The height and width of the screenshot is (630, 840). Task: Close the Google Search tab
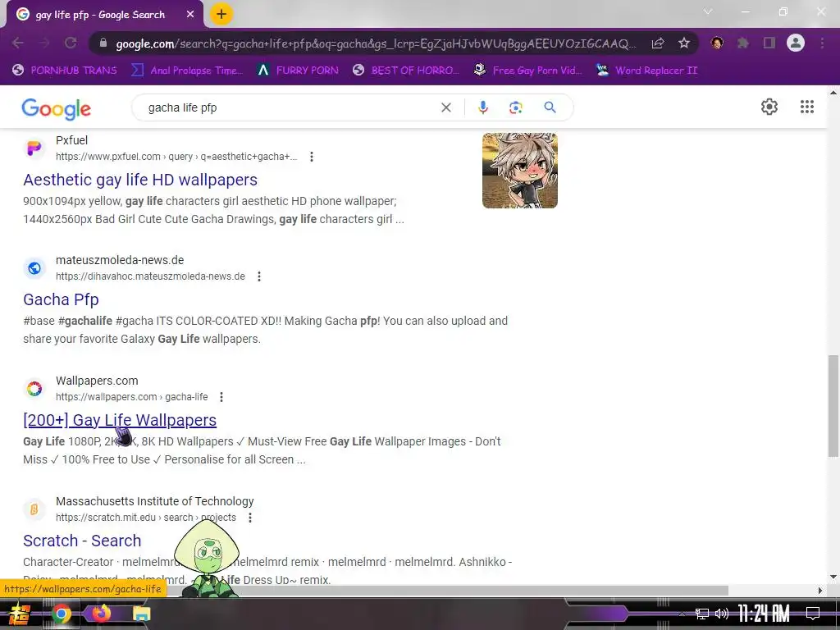pyautogui.click(x=190, y=15)
